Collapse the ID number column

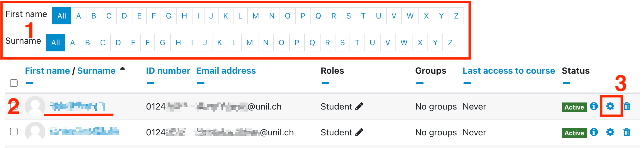(151, 83)
